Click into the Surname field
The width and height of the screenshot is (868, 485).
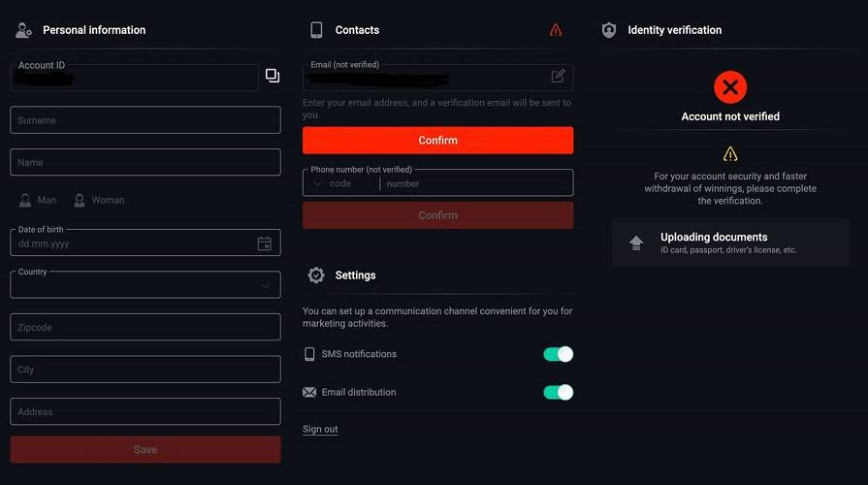(x=145, y=120)
